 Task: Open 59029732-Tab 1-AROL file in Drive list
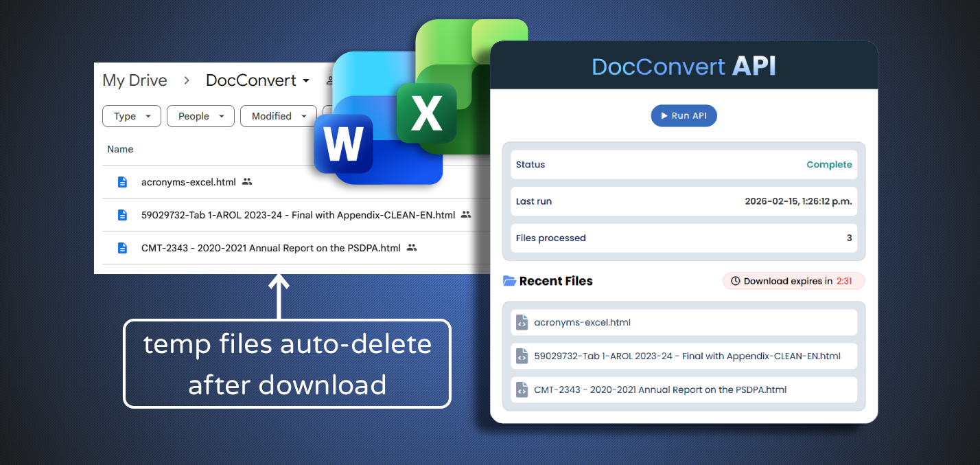point(298,215)
